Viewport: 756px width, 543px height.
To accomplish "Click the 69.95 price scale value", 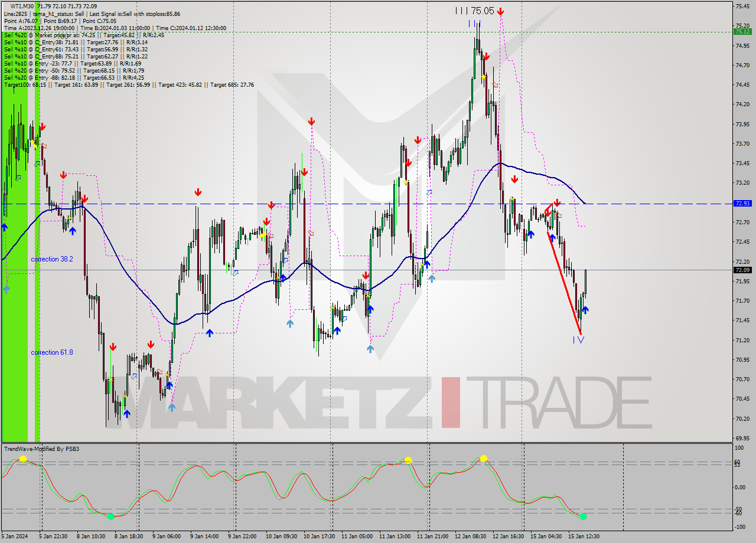I will coord(742,438).
